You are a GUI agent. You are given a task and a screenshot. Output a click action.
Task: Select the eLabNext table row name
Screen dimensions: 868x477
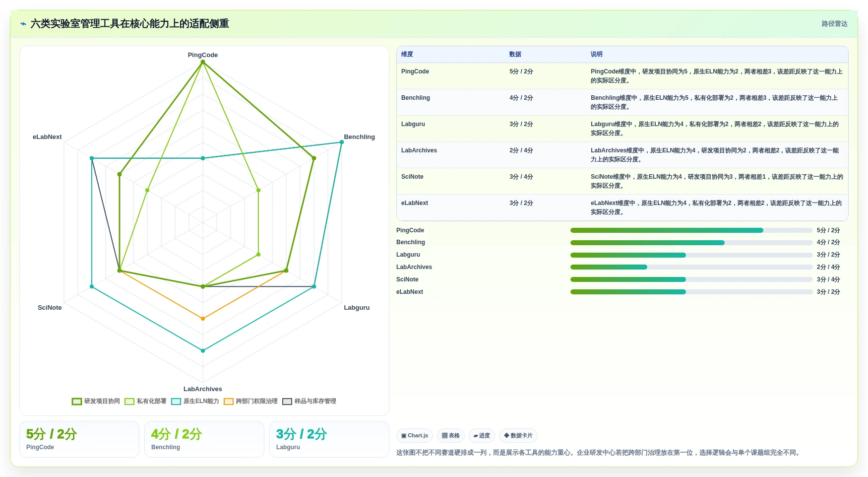coord(415,203)
